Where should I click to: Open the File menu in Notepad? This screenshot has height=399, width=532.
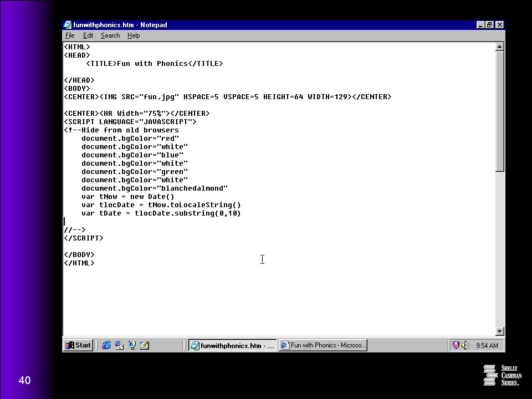[70, 35]
